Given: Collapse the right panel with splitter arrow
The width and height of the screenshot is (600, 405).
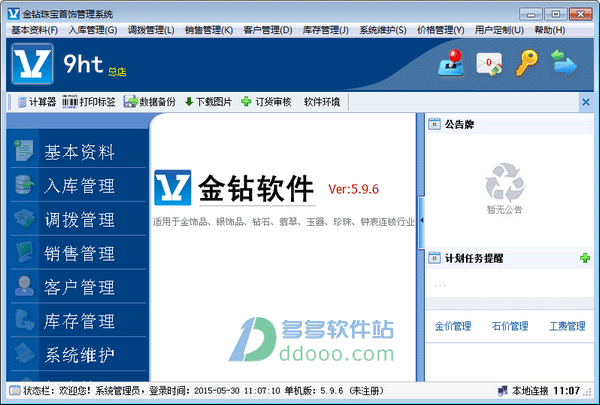Looking at the screenshot, I should click(421, 220).
